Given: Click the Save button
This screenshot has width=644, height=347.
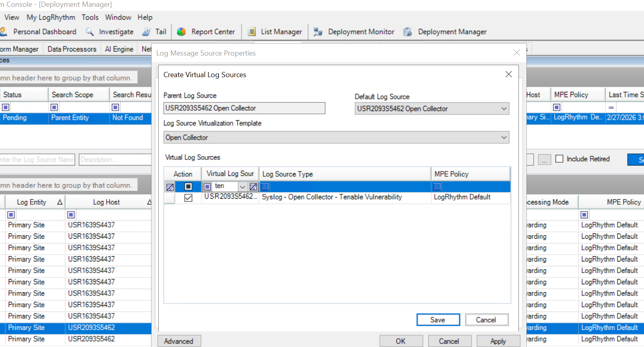Looking at the screenshot, I should pos(438,320).
